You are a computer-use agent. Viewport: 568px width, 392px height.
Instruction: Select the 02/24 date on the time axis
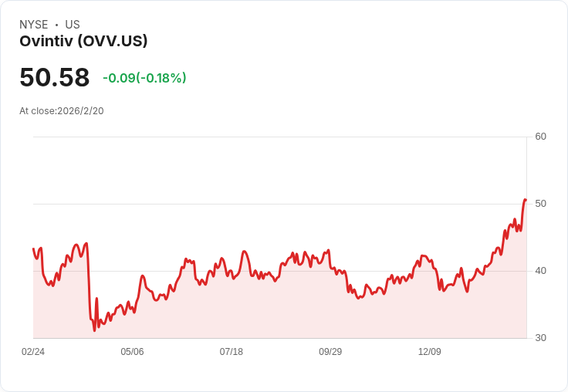click(x=33, y=352)
